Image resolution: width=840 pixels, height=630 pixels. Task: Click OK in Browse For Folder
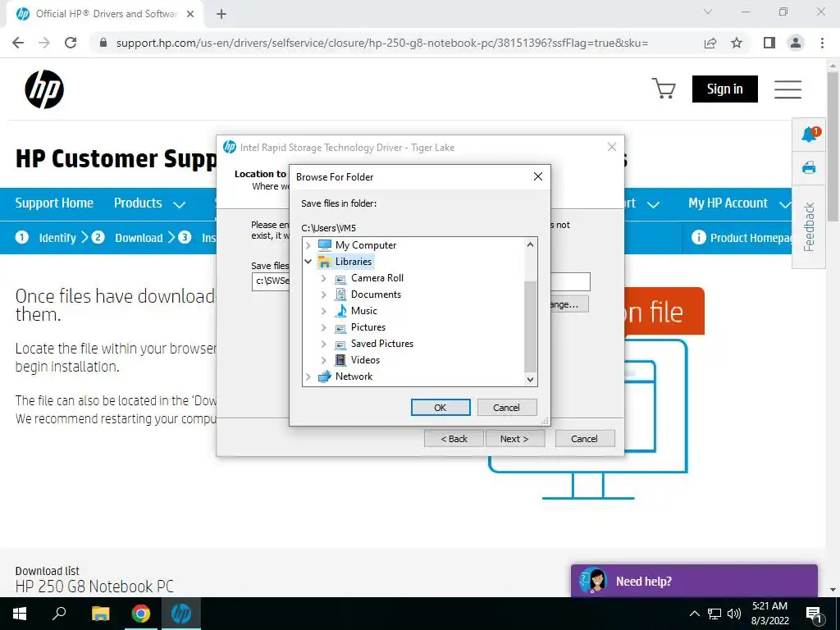click(x=441, y=408)
